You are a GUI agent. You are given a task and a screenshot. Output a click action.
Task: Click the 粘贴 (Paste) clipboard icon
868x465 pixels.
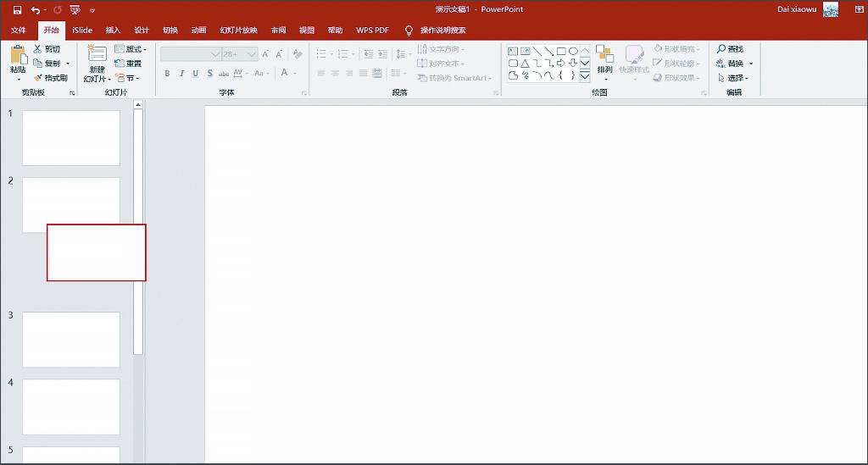pyautogui.click(x=19, y=55)
